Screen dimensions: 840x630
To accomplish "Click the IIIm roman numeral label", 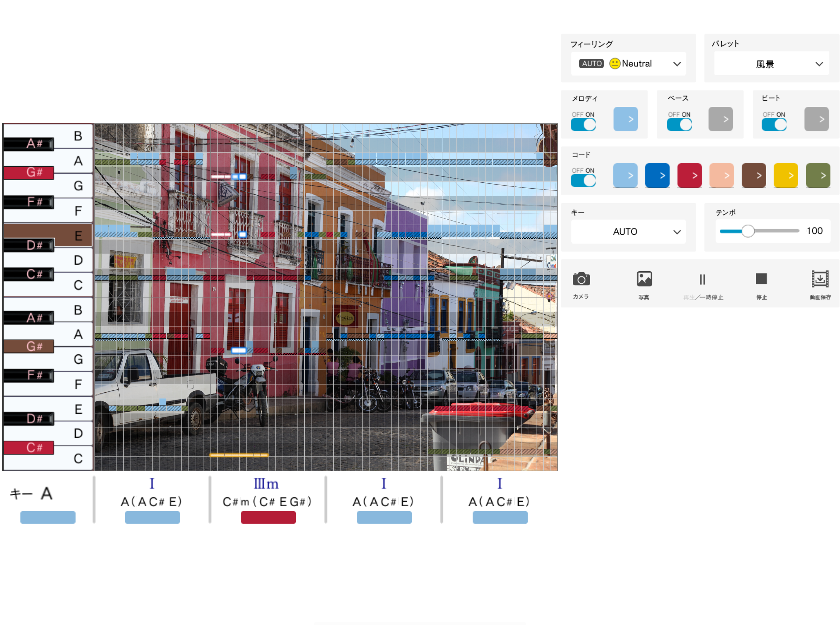I will pos(266,484).
